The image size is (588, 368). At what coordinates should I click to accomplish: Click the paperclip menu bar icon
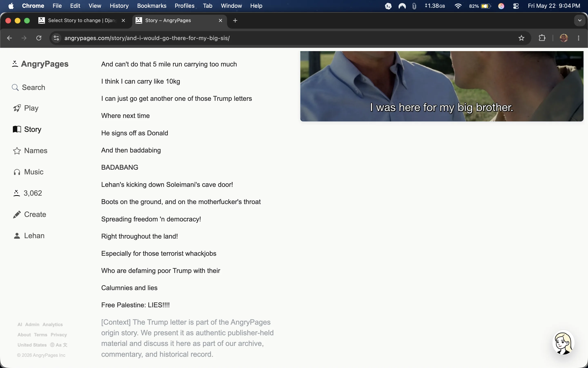pos(414,6)
